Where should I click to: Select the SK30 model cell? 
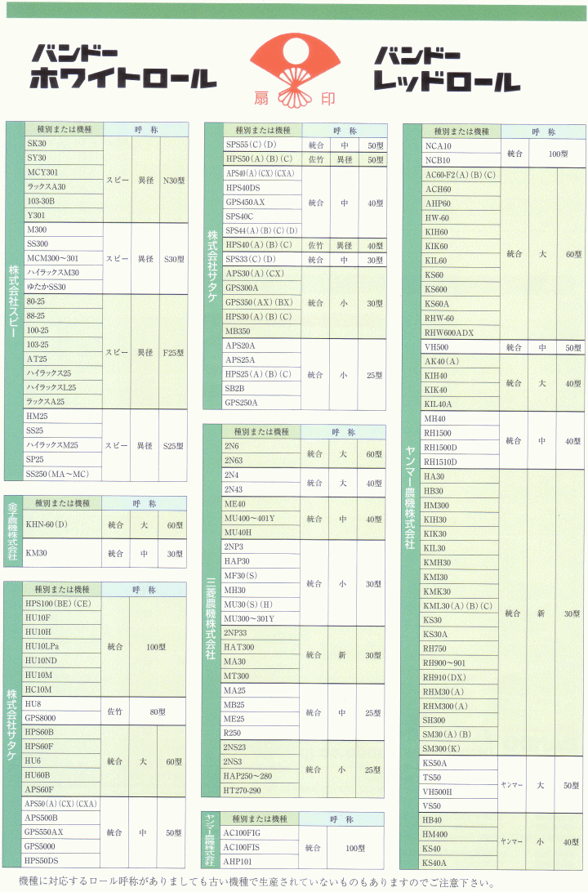pos(64,144)
